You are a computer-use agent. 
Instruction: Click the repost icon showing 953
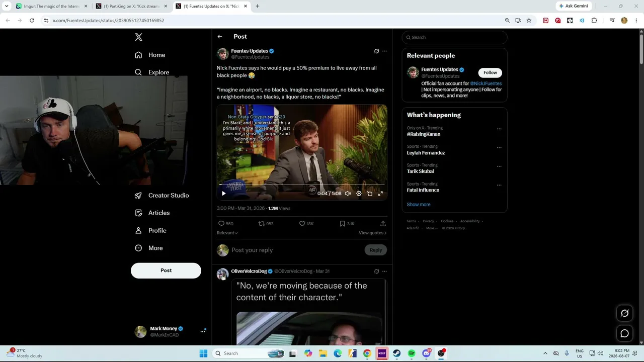[262, 224]
